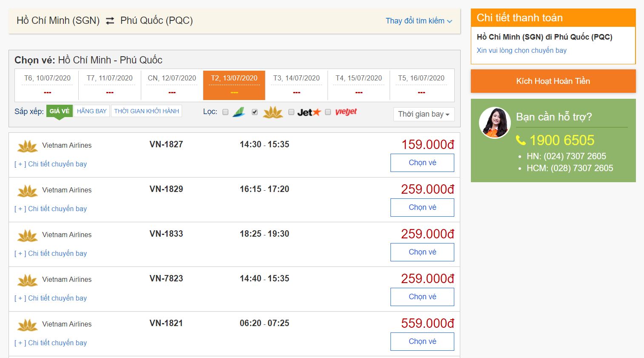
Task: Select date tab T2, 13/07/2020
Action: click(234, 85)
